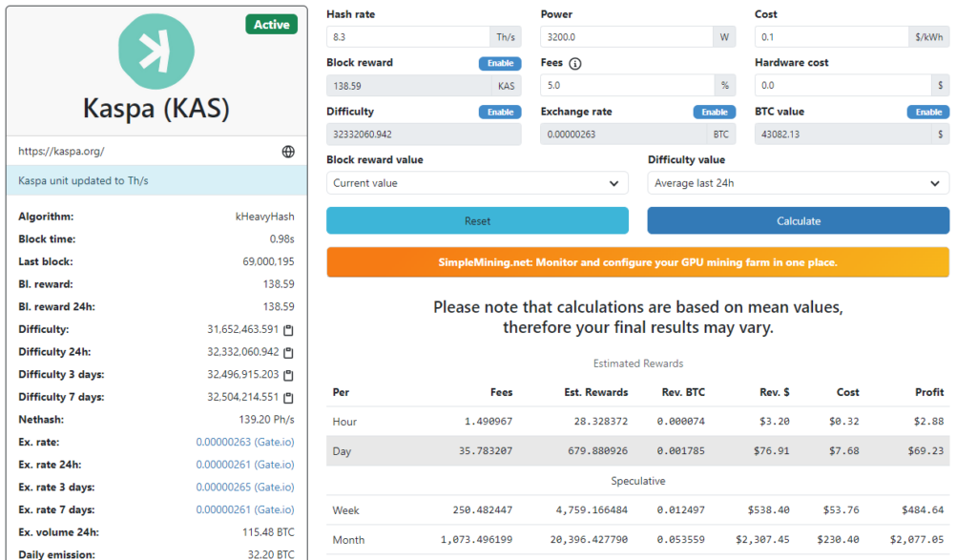Click the Profit column header
The height and width of the screenshot is (560, 977).
[929, 392]
